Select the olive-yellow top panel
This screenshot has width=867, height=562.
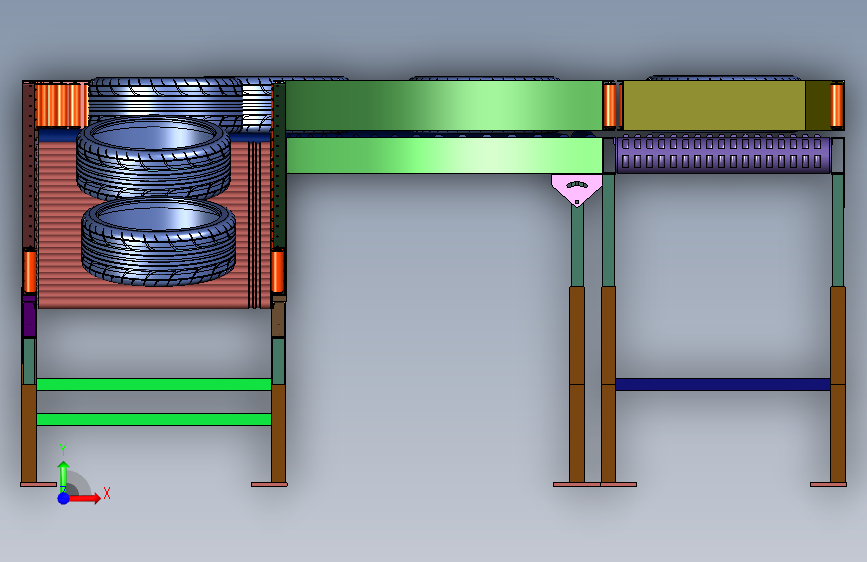713,106
